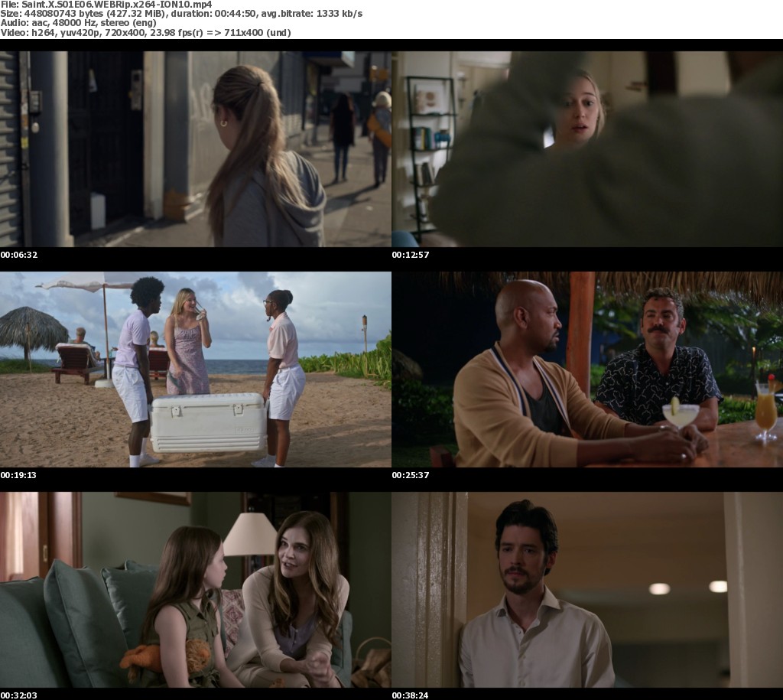Open the bar scene thumbnail with two men
This screenshot has width=783, height=700.
(x=587, y=369)
